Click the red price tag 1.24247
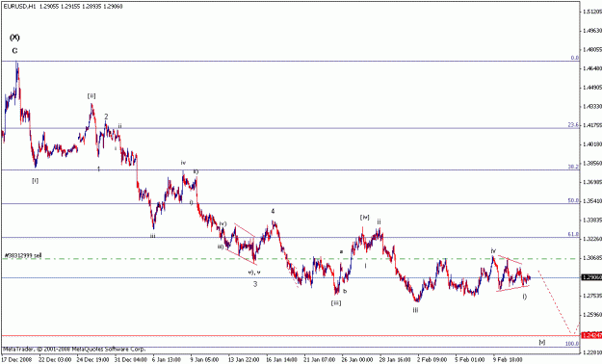This screenshot has height=364, width=602. coord(591,335)
